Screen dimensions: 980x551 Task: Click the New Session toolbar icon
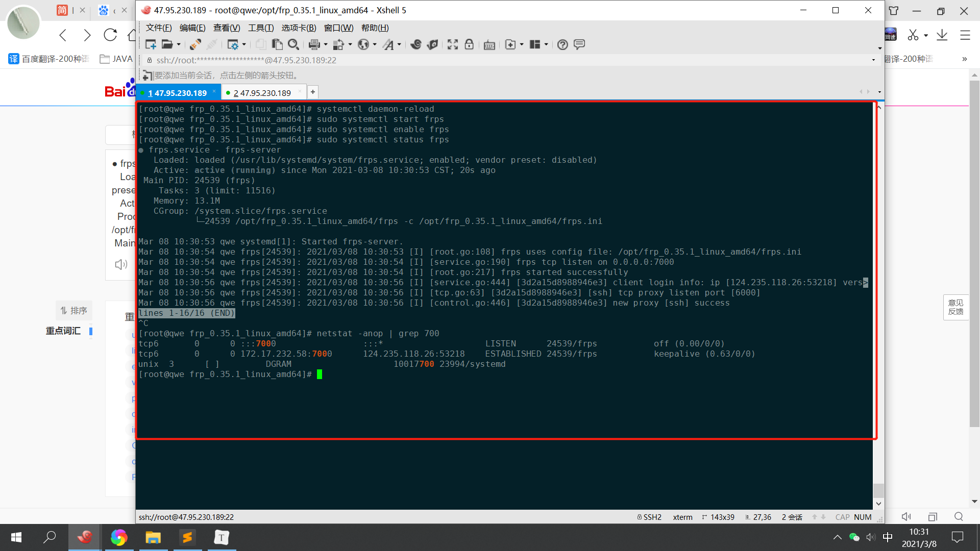click(151, 44)
